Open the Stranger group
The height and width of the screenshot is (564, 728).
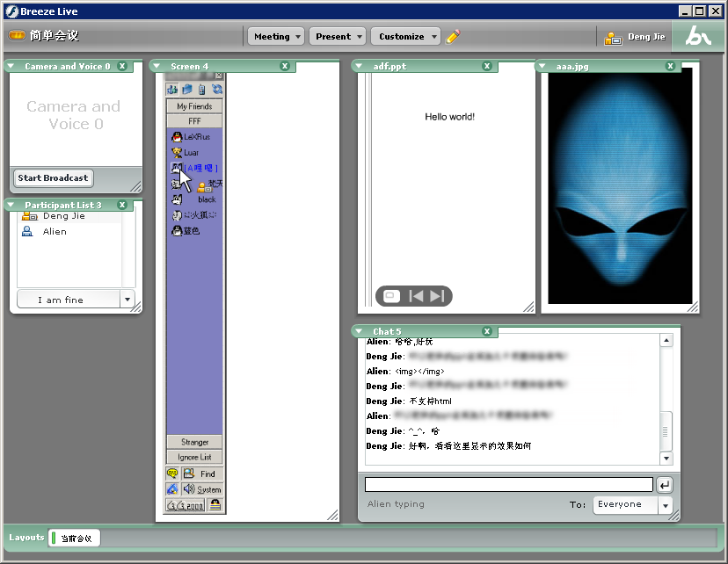(x=194, y=442)
